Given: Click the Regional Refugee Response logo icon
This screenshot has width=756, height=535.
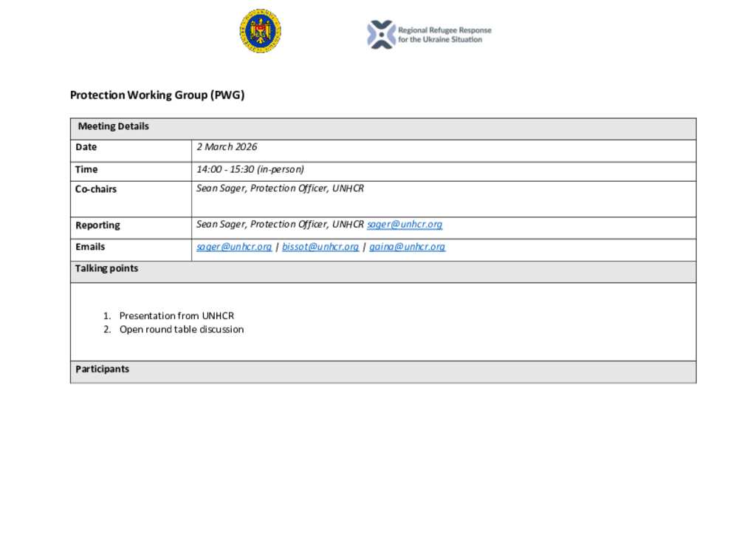Looking at the screenshot, I should coord(381,35).
